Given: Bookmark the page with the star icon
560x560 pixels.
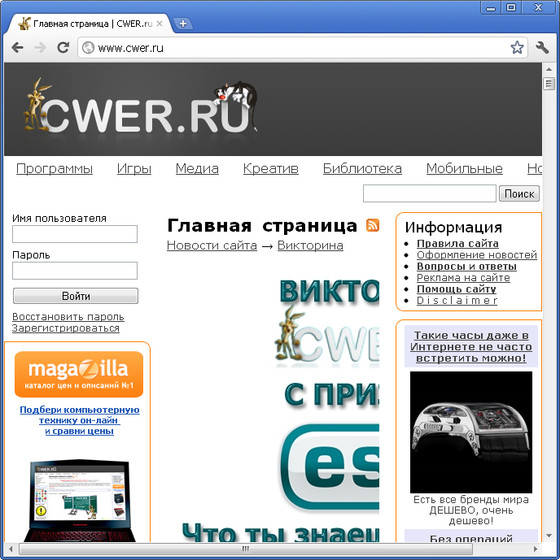Looking at the screenshot, I should (x=517, y=47).
